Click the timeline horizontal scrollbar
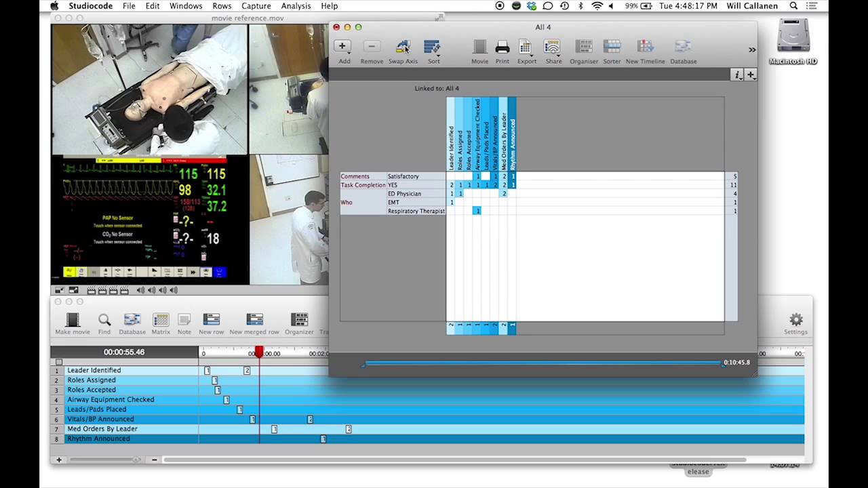Screen dimensions: 868x488 pyautogui.click(x=454, y=460)
